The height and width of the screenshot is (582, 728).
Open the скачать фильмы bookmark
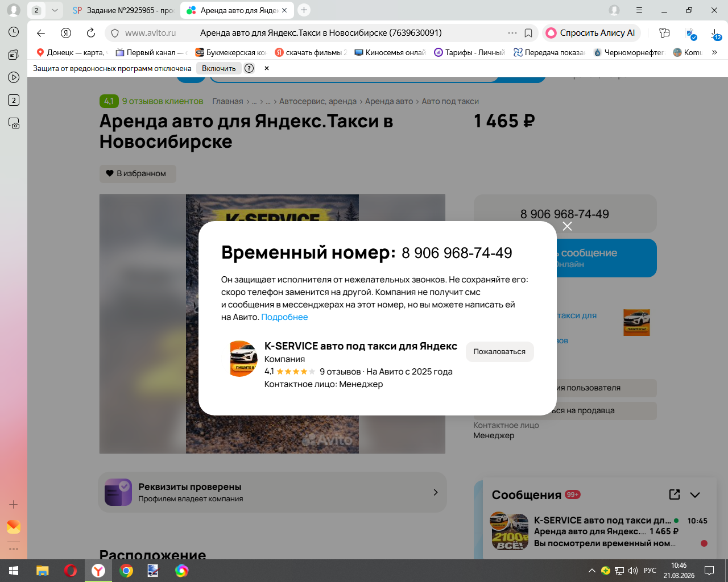pos(311,52)
